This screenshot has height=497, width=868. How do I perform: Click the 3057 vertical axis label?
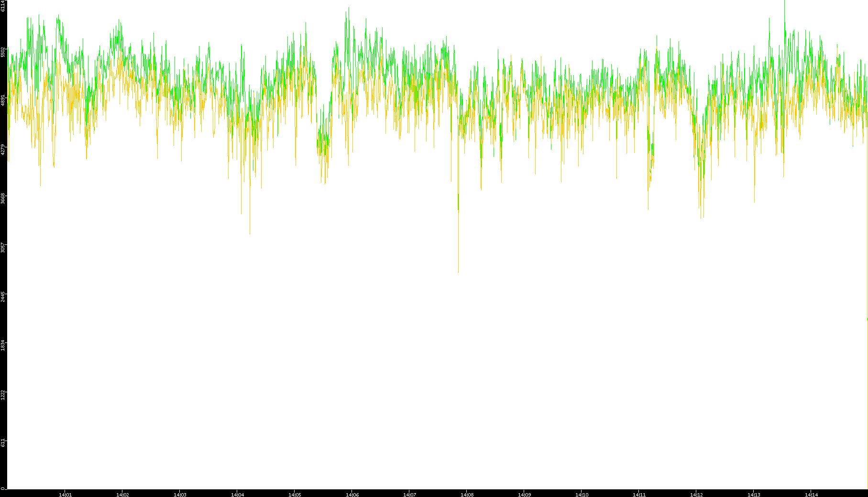tap(3, 247)
